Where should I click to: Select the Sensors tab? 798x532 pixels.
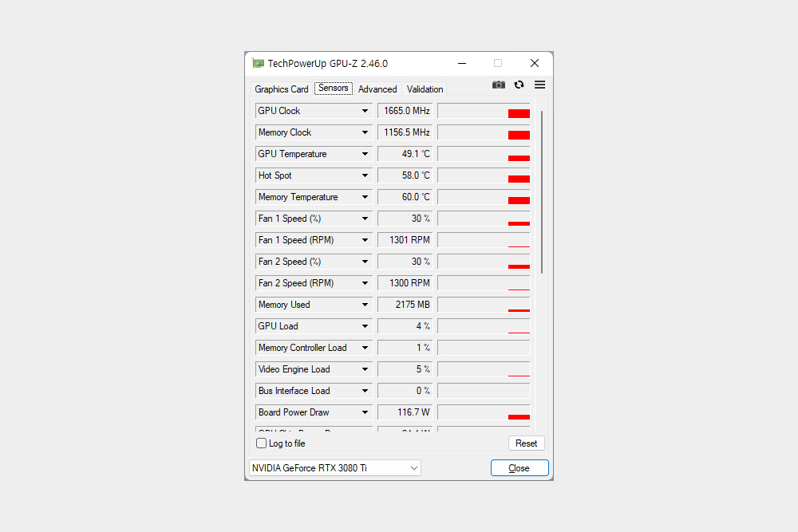[x=334, y=88]
